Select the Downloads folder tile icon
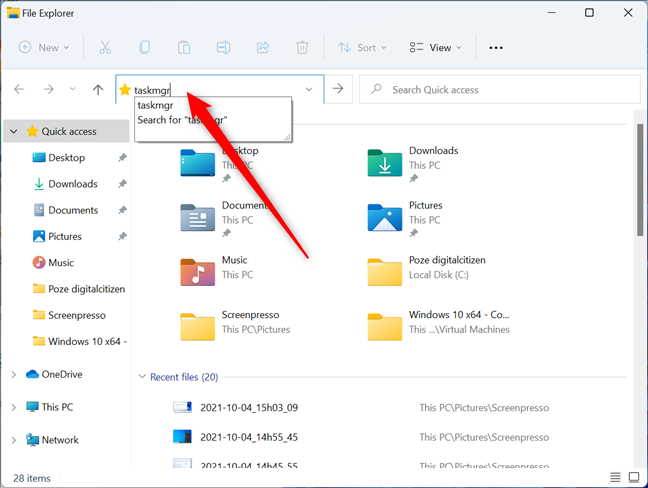The height and width of the screenshot is (488, 648). (385, 163)
